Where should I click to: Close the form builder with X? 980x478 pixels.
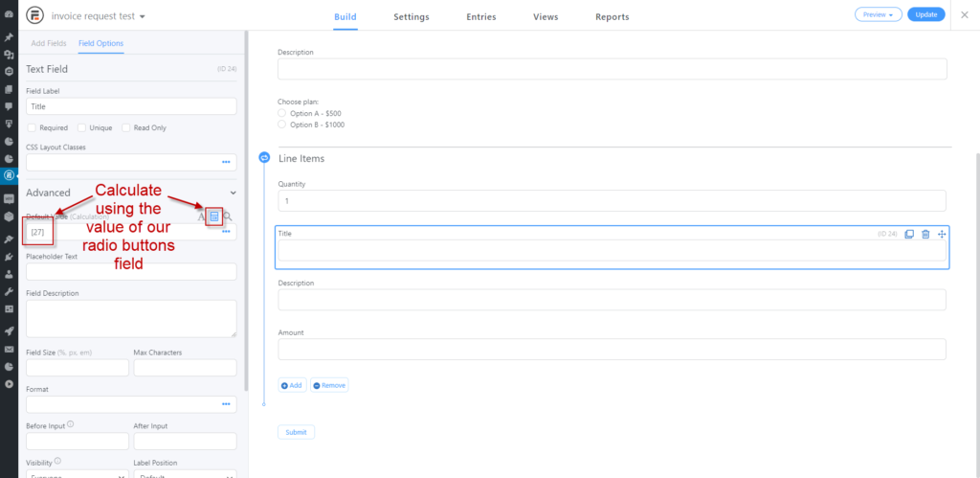965,15
